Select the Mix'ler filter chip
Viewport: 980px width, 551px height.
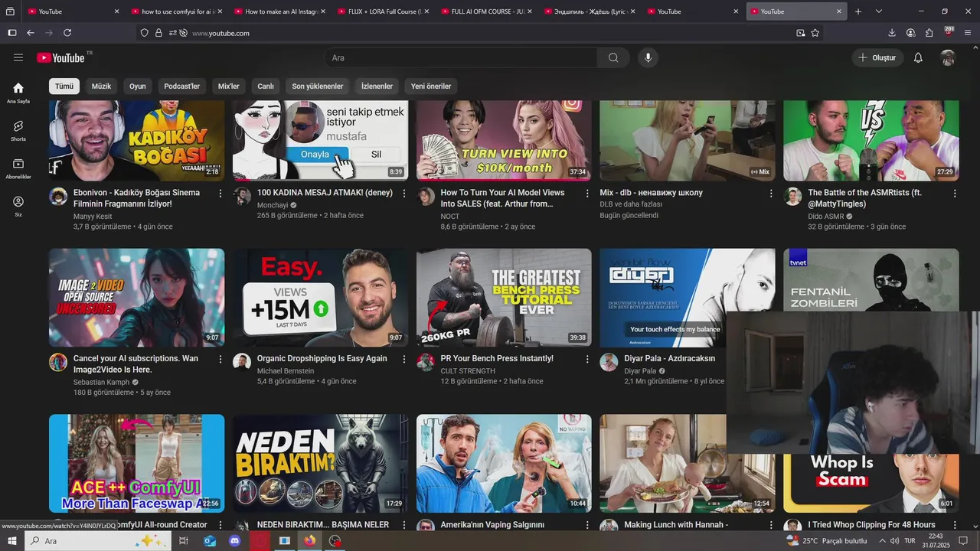(229, 86)
